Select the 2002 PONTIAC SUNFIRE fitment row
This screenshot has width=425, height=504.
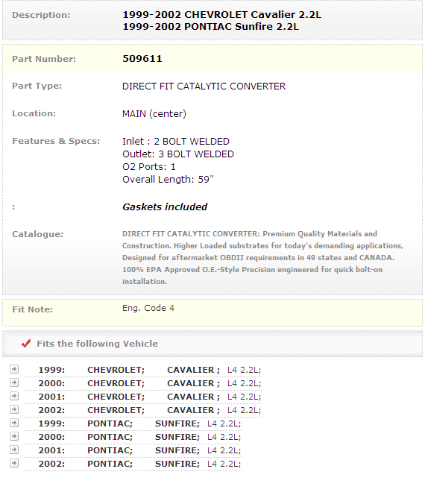coord(133,464)
